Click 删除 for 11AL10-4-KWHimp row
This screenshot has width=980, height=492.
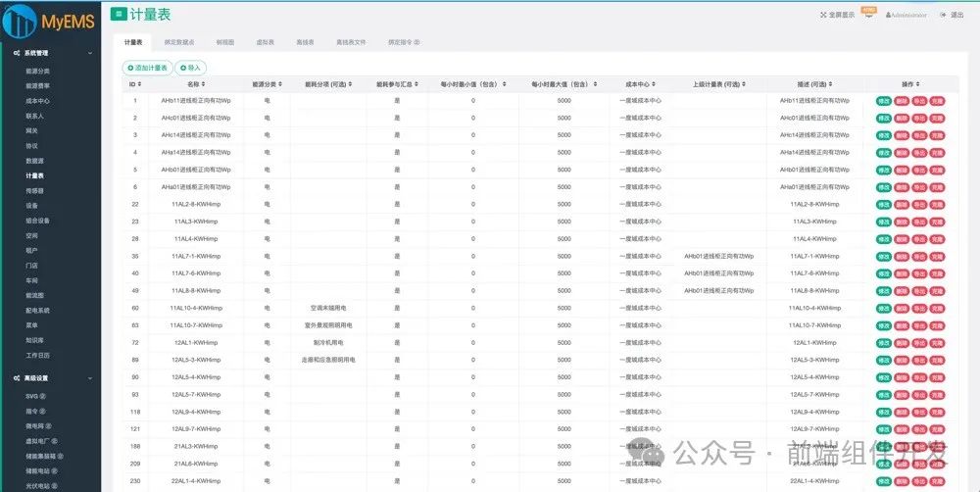(x=902, y=308)
